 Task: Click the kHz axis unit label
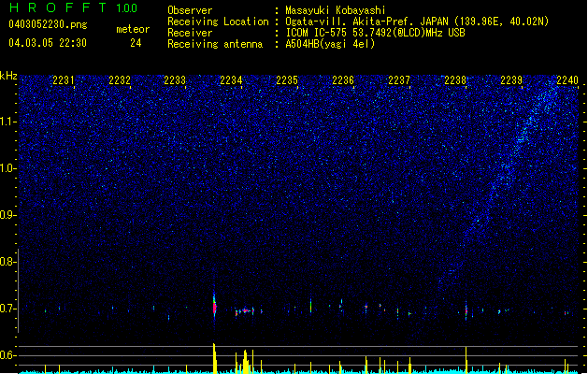[x=8, y=76]
